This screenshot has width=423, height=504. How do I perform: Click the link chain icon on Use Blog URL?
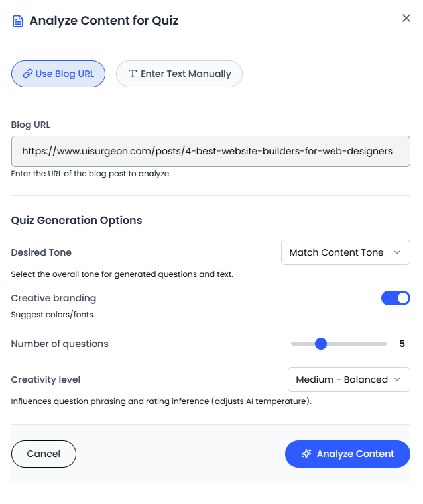[x=27, y=74]
